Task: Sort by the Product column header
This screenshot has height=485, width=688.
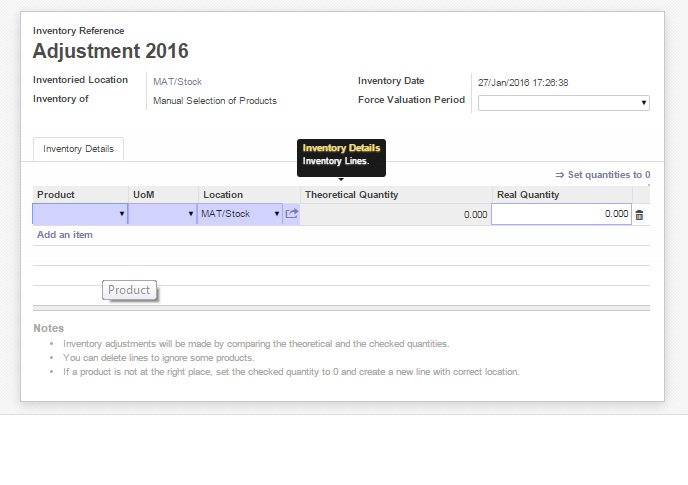Action: click(x=80, y=194)
